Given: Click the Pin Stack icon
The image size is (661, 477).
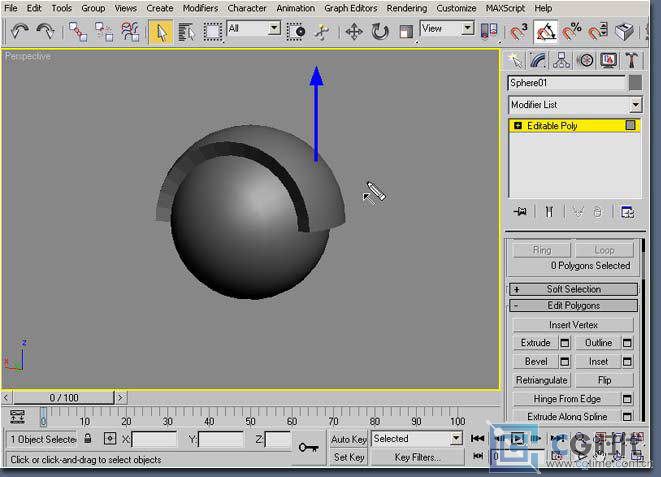Looking at the screenshot, I should [520, 212].
